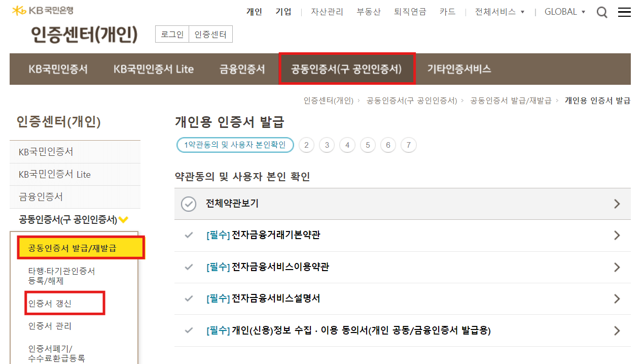The height and width of the screenshot is (364, 644).
Task: Click the 공동인증서 발급/재발급 breadcrumb link
Action: (x=511, y=101)
